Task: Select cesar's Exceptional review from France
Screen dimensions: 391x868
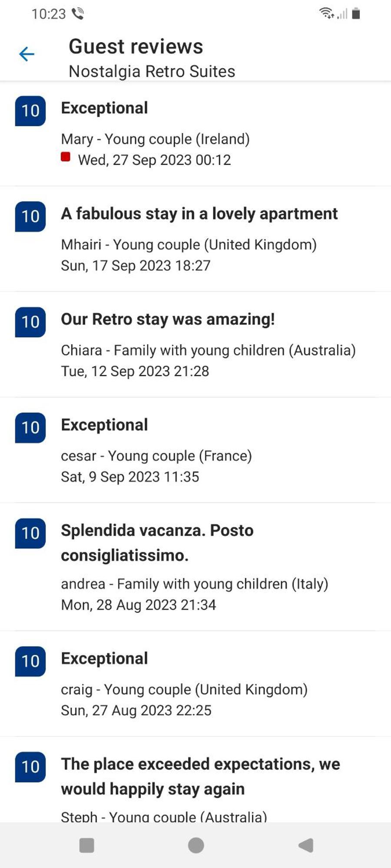Action: click(x=195, y=450)
